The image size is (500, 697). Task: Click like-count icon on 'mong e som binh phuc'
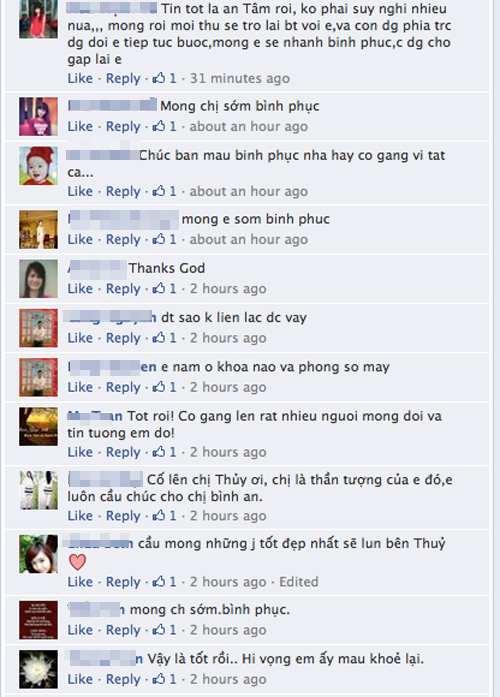[x=159, y=239]
